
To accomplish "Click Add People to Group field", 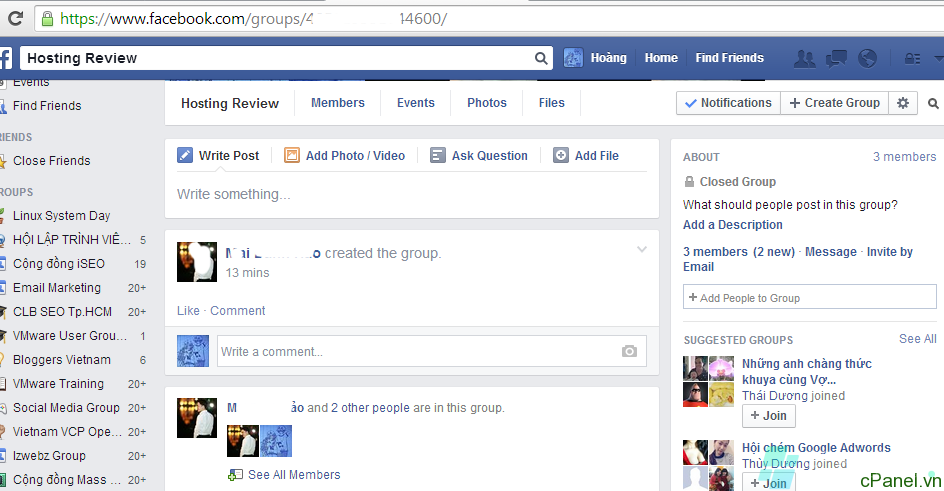I will click(809, 297).
